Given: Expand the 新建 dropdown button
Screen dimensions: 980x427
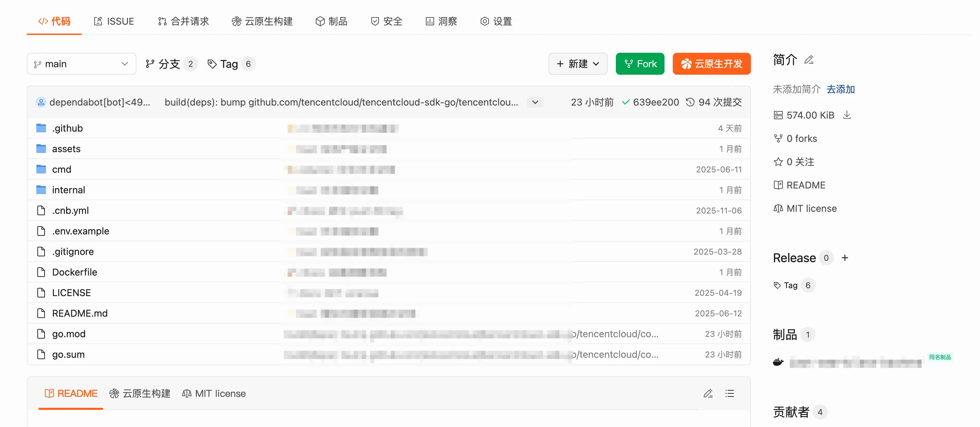Looking at the screenshot, I should (x=577, y=64).
